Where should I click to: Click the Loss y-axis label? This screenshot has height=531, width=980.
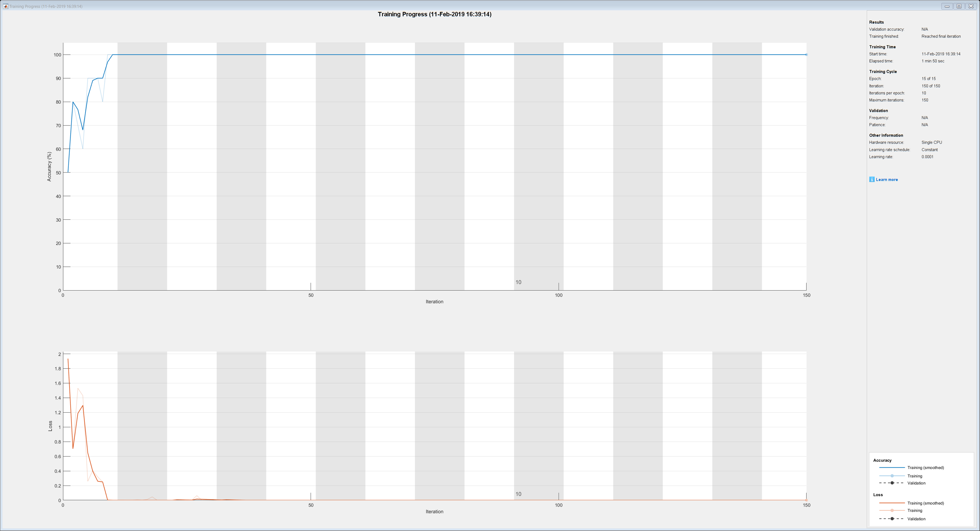click(50, 426)
